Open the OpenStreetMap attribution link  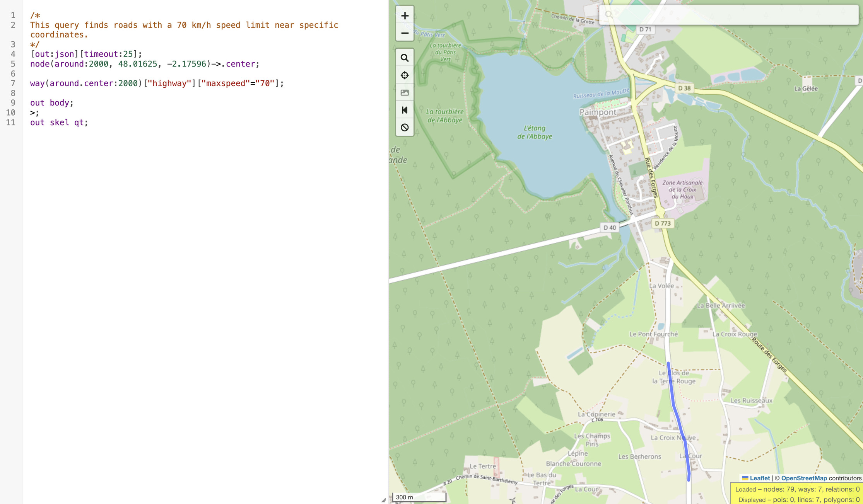(x=803, y=478)
